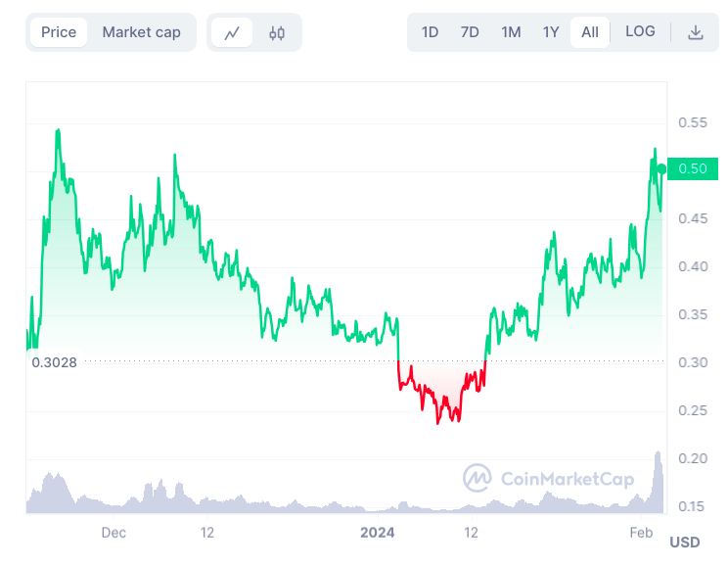Click the green 0.50 current price label
728x568 pixels.
coord(693,168)
